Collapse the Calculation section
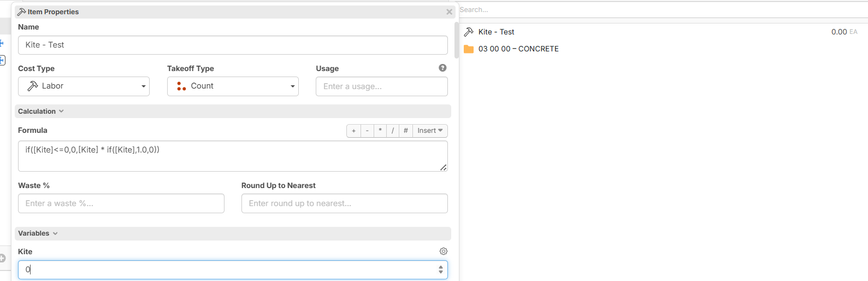868x281 pixels. coord(41,112)
